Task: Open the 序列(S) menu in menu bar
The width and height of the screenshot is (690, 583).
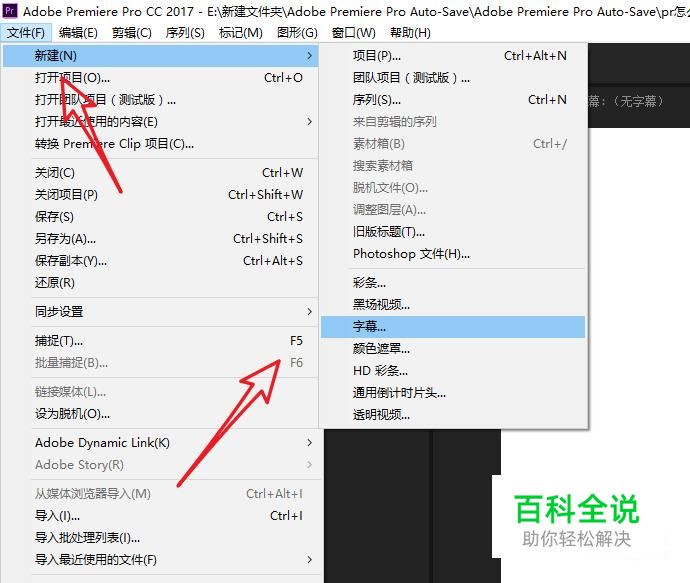Action: click(185, 33)
